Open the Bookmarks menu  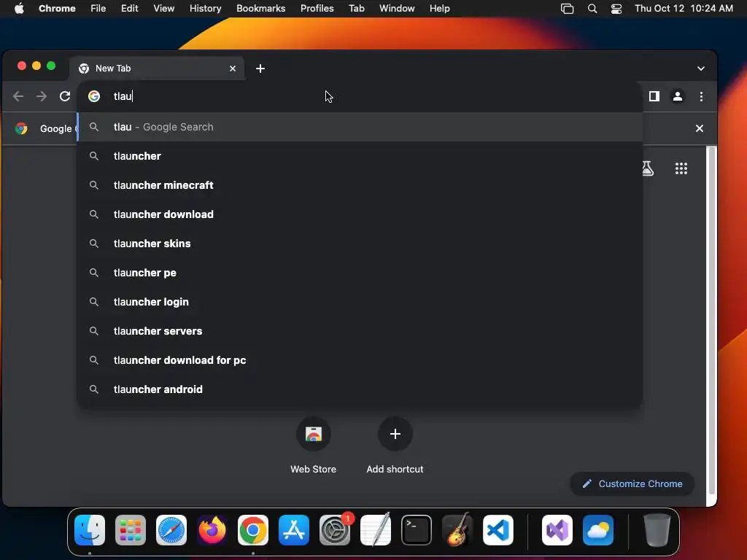tap(261, 9)
